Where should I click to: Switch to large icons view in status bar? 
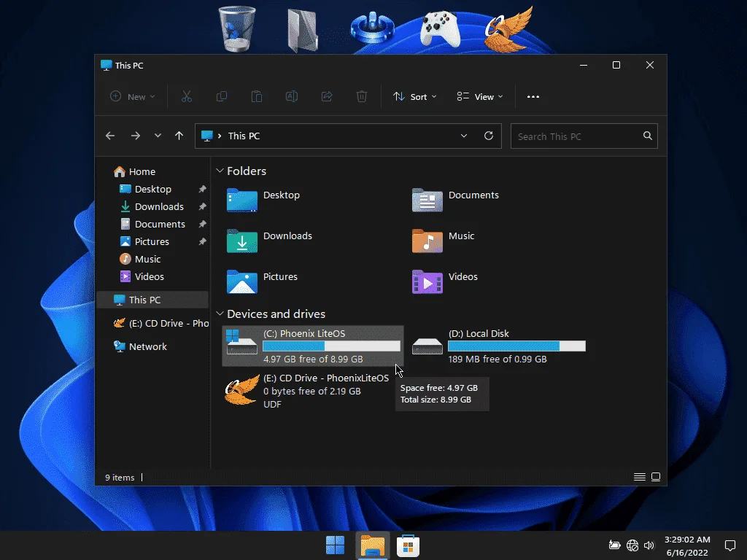tap(656, 477)
